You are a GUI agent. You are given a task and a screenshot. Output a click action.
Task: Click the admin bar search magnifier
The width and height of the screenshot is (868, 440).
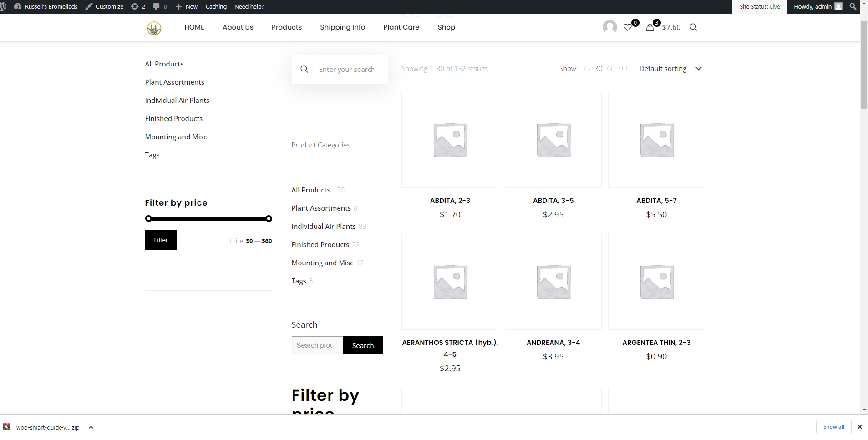point(853,6)
